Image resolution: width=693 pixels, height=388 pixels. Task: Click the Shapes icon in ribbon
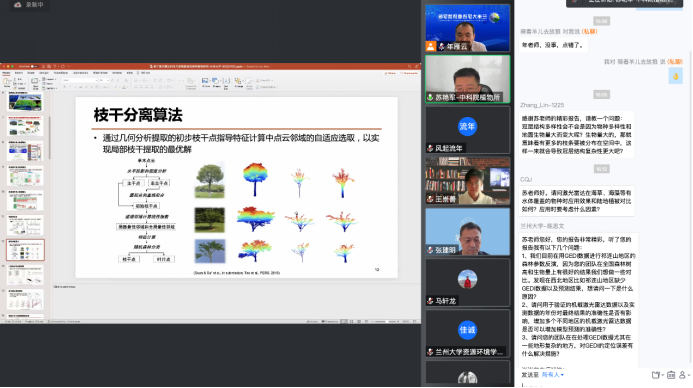point(216,82)
